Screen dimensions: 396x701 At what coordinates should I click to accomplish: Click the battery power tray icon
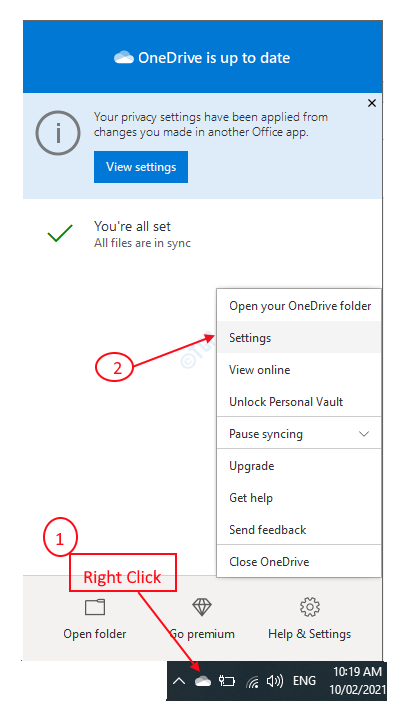[227, 681]
